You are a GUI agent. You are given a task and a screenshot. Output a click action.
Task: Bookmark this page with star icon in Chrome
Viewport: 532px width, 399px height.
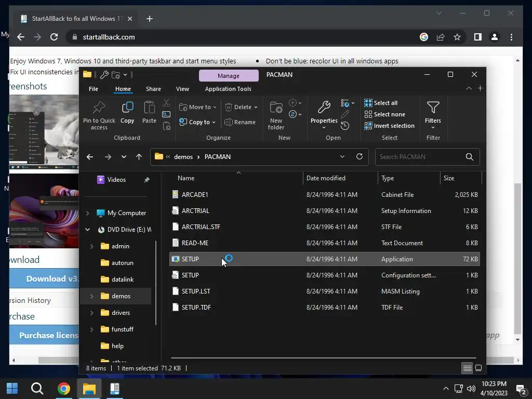[x=457, y=37]
